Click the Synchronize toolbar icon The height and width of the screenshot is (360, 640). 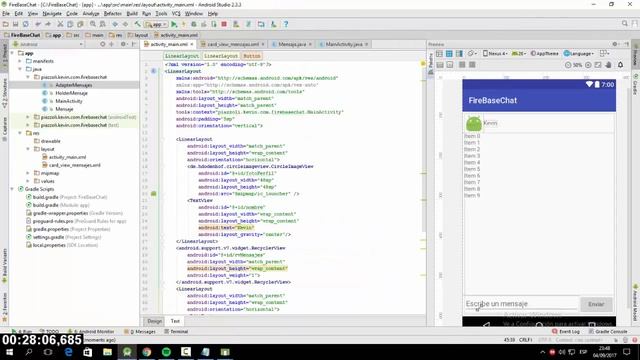tap(26, 24)
